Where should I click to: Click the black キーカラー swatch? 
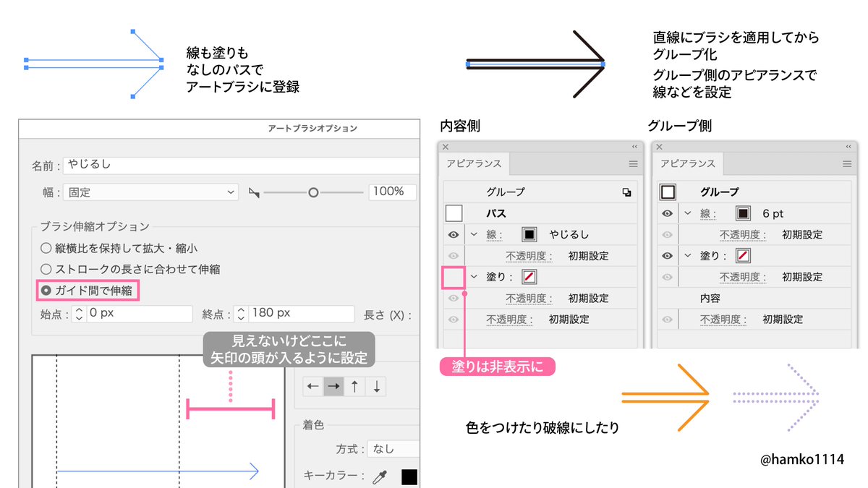click(x=410, y=477)
